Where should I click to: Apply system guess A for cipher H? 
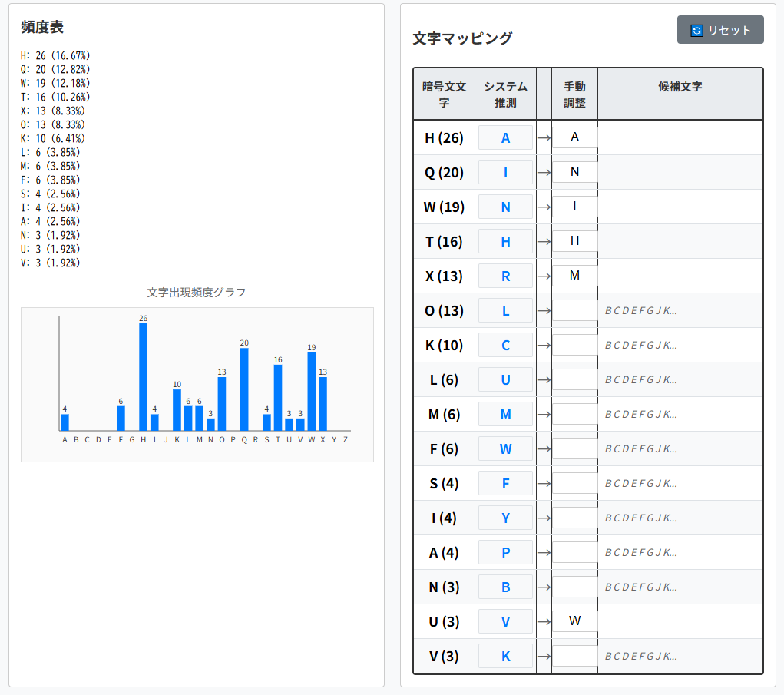(x=505, y=138)
